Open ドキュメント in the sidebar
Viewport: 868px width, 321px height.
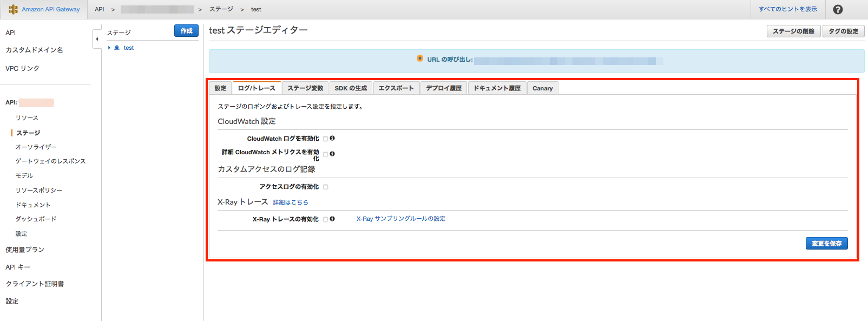(x=33, y=205)
